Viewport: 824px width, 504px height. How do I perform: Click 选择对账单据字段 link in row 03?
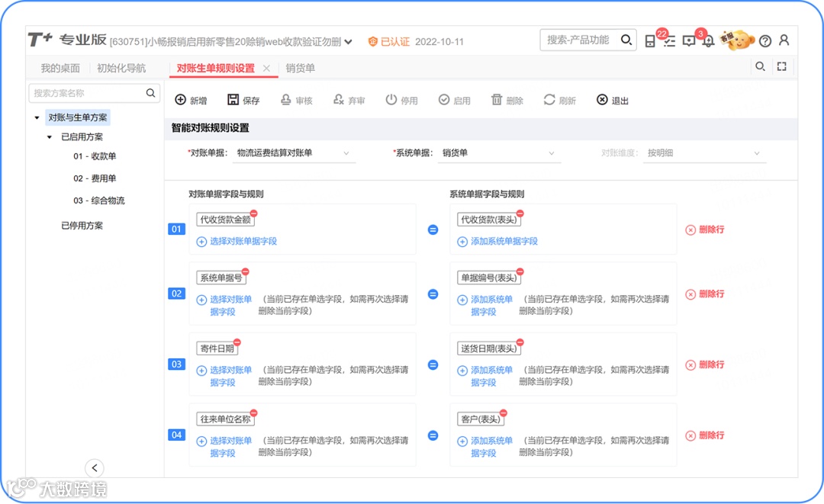[225, 376]
